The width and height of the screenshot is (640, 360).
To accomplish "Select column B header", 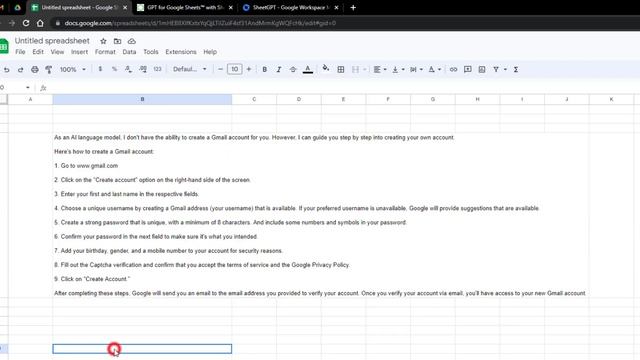I will pos(142,99).
